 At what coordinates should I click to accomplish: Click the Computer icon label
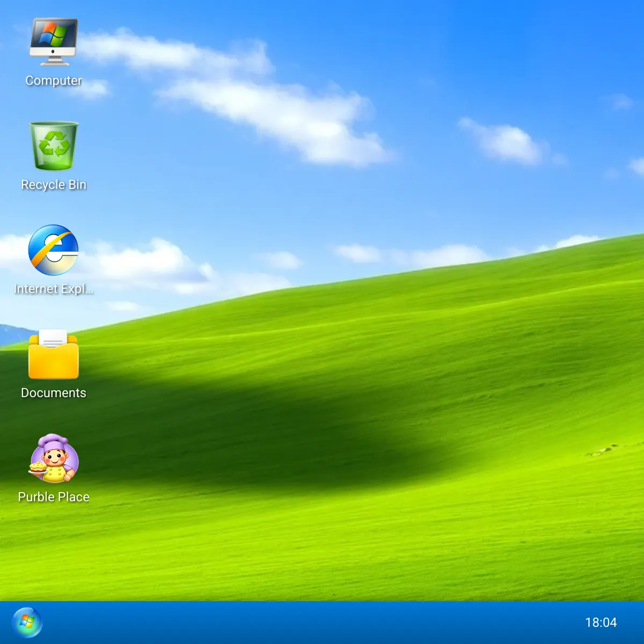(x=54, y=80)
